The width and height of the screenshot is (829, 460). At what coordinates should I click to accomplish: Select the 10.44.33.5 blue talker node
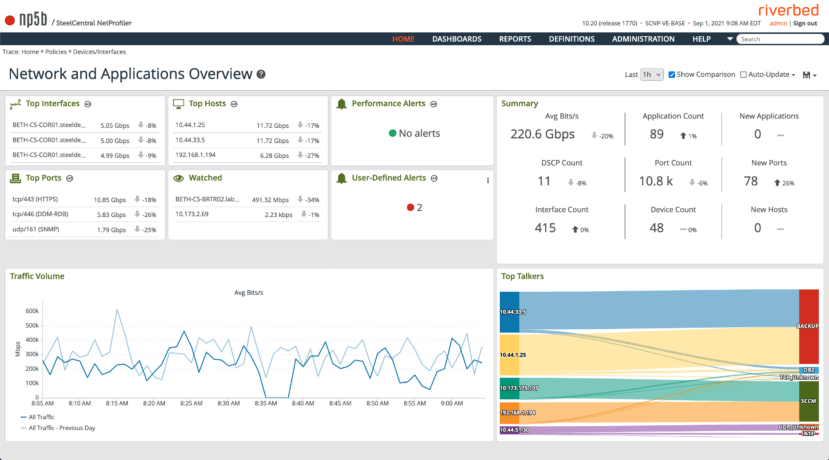[x=509, y=312]
